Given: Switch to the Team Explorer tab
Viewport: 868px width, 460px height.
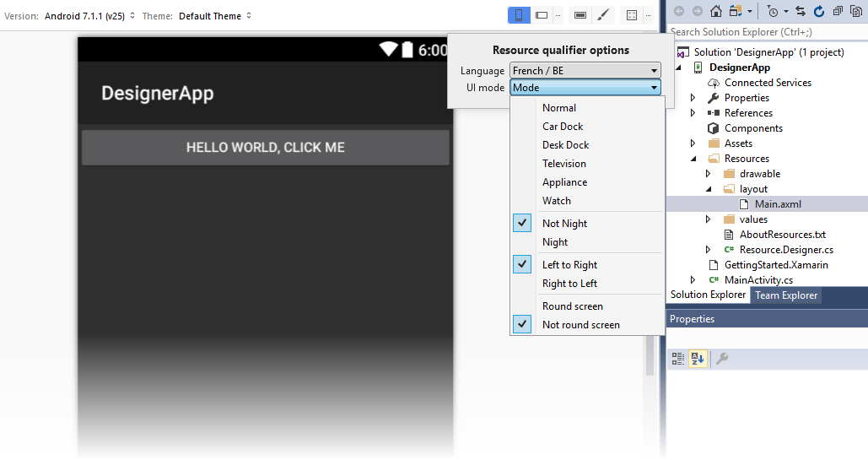Looking at the screenshot, I should tap(786, 295).
